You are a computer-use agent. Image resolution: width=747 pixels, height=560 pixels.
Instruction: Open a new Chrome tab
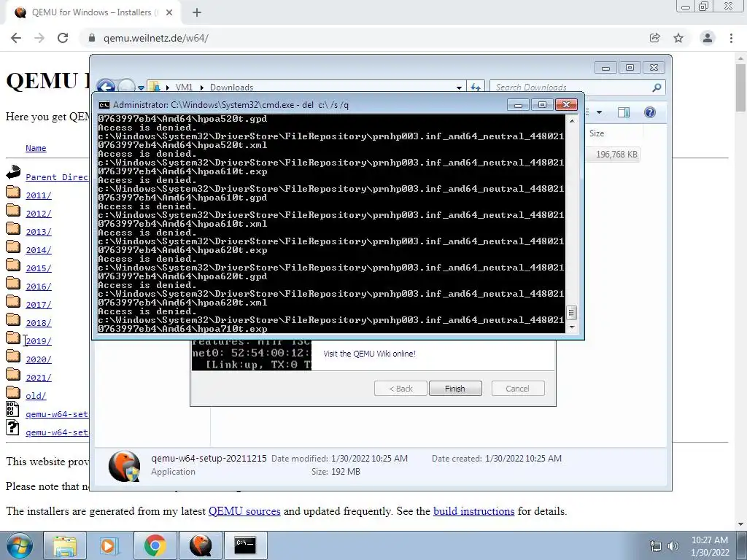point(197,12)
